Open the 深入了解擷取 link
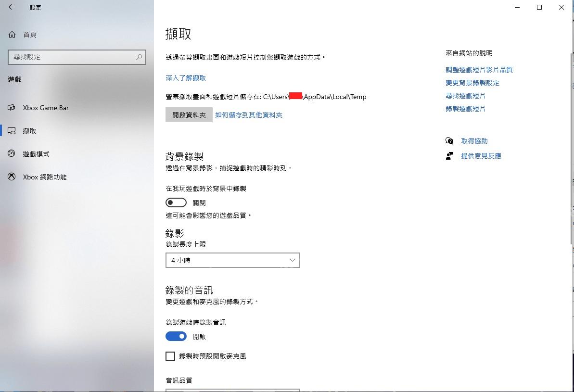The height and width of the screenshot is (392, 574). [x=186, y=78]
